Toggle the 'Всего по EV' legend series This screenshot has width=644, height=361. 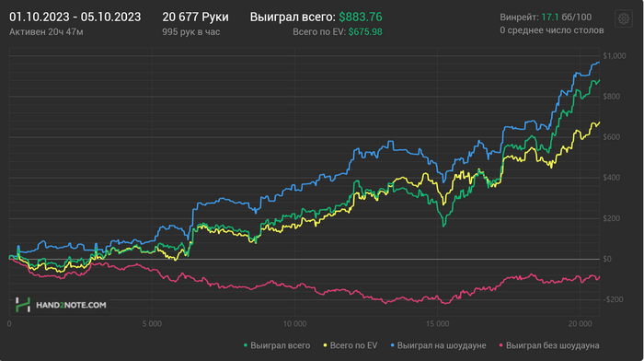[351, 345]
